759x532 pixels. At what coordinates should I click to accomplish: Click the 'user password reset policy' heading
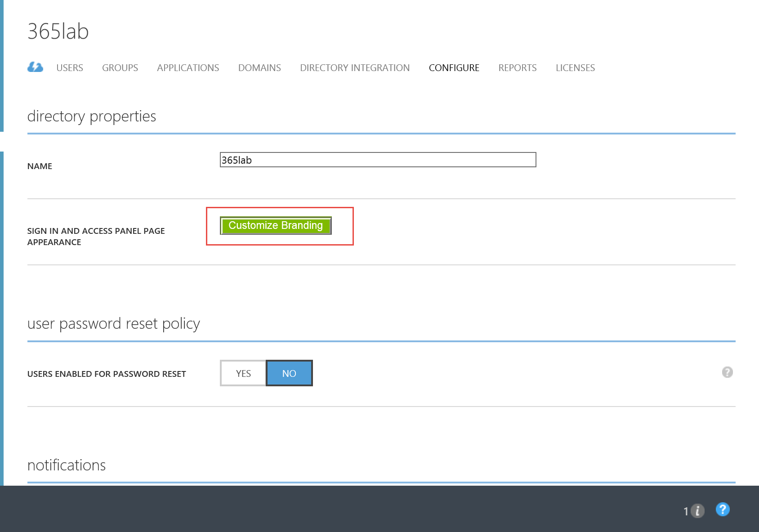tap(113, 324)
